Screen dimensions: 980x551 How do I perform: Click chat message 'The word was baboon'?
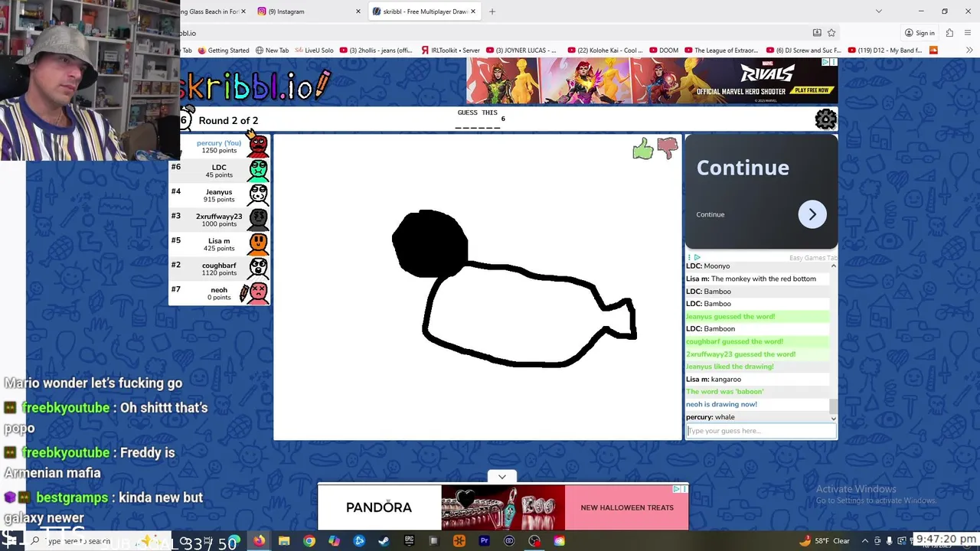click(724, 392)
